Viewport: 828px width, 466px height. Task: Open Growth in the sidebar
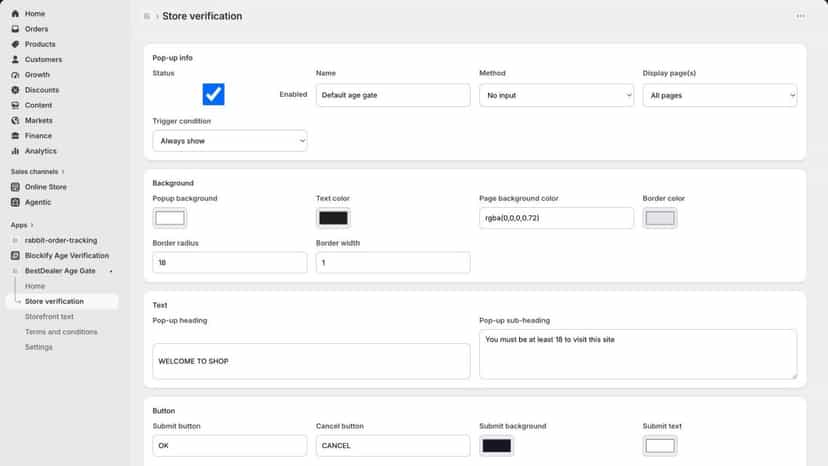pyautogui.click(x=37, y=75)
